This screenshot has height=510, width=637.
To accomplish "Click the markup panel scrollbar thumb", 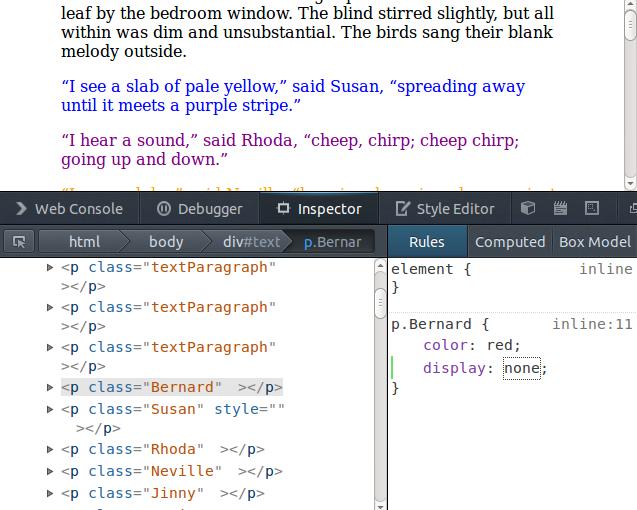I will [x=380, y=302].
